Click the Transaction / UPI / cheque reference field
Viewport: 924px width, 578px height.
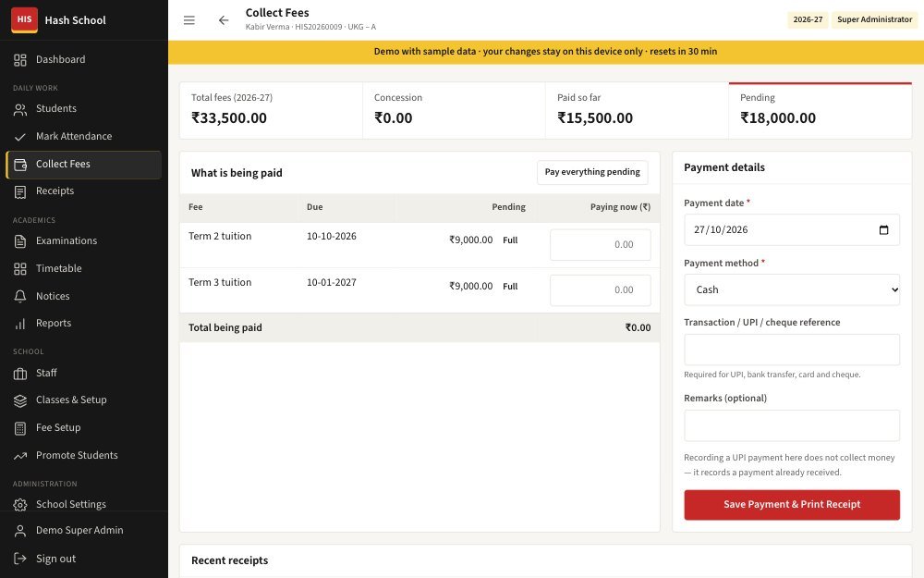tap(792, 350)
